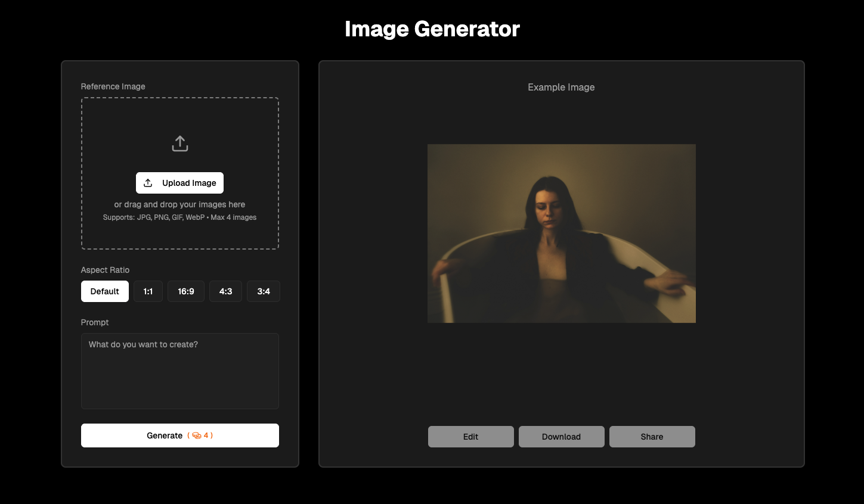Share the example image
Image resolution: width=864 pixels, height=504 pixels.
click(x=652, y=437)
